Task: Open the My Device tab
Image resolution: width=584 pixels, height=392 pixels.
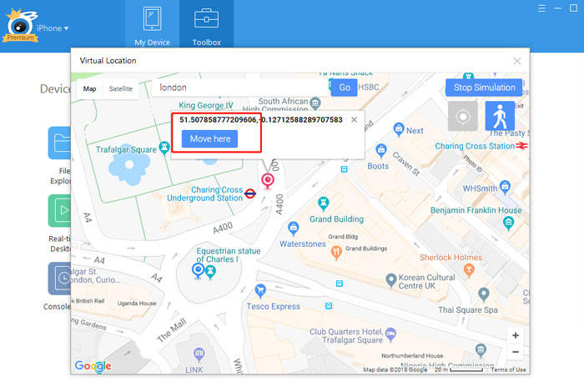Action: pyautogui.click(x=152, y=25)
